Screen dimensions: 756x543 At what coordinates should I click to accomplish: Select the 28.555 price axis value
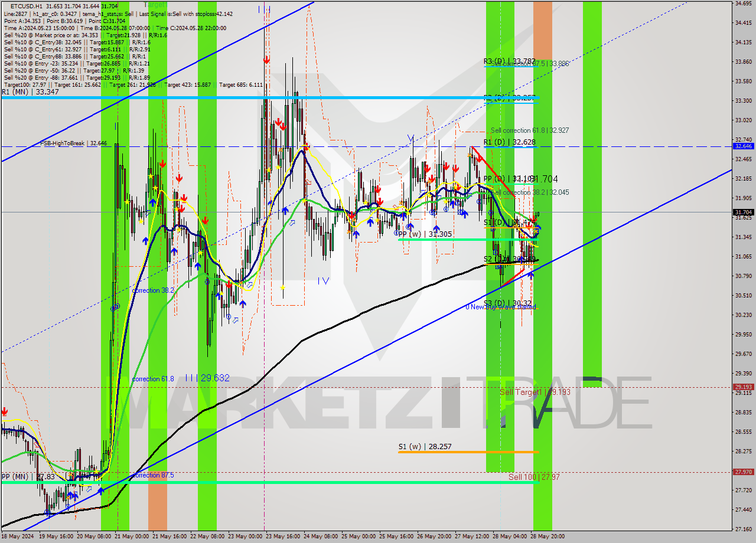[743, 431]
